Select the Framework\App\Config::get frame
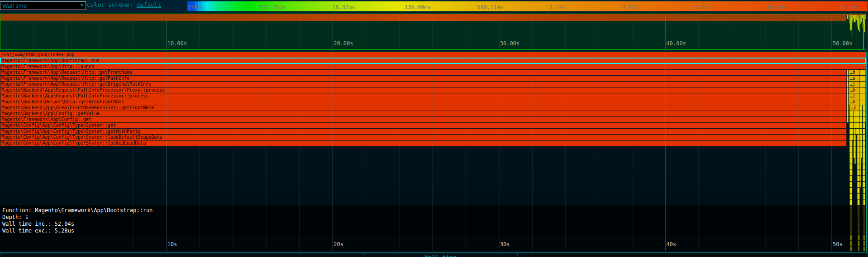868x257 pixels. (423, 120)
